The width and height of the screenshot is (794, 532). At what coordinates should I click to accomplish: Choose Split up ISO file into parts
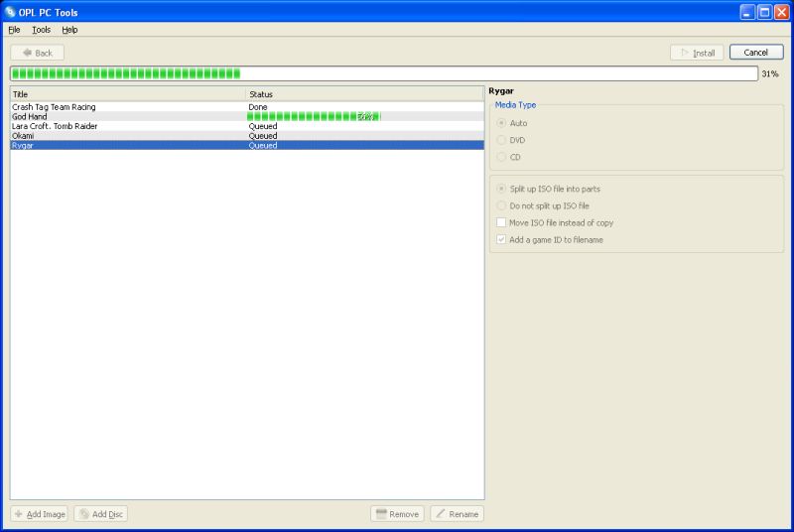pyautogui.click(x=549, y=189)
